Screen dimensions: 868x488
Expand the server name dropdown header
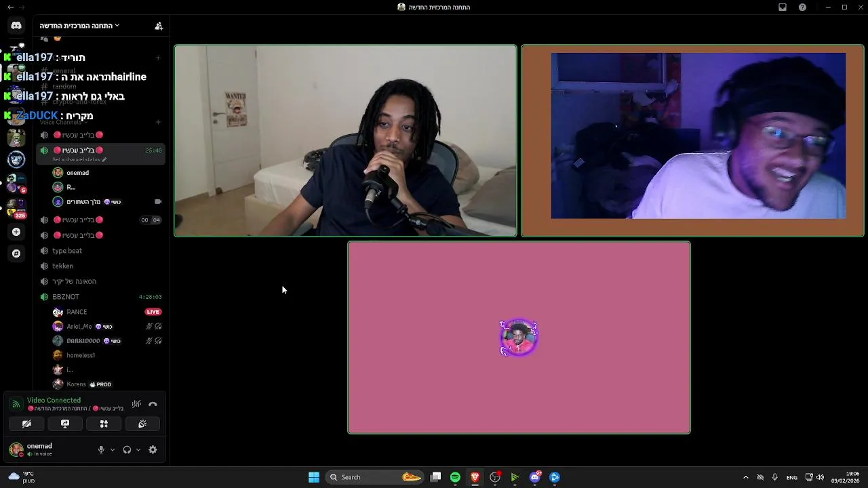click(x=79, y=26)
